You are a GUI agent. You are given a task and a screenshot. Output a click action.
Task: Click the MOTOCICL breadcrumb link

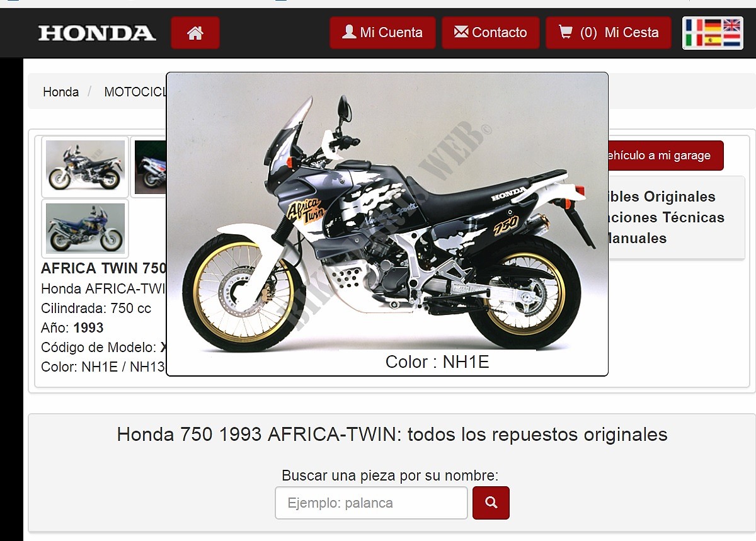point(135,92)
